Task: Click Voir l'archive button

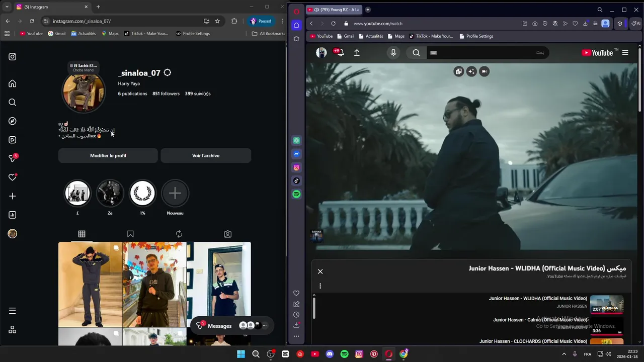Action: (x=206, y=155)
